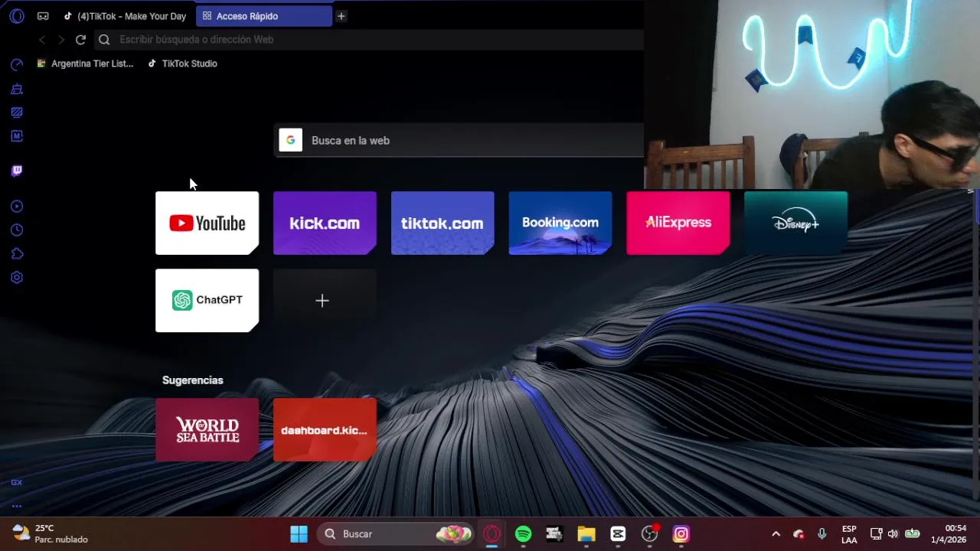The height and width of the screenshot is (551, 980).
Task: Go forward with the forward arrow
Action: coord(61,40)
